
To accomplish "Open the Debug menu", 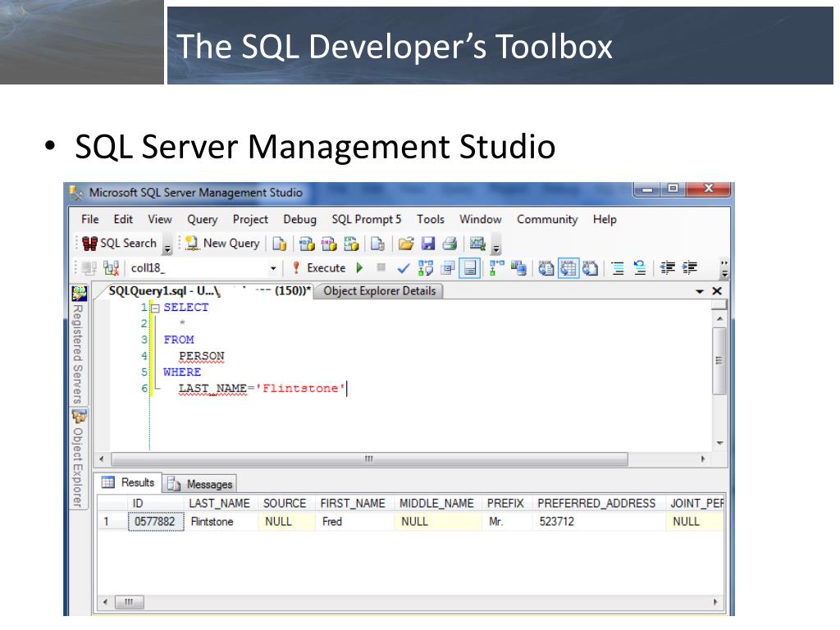I will 299,219.
